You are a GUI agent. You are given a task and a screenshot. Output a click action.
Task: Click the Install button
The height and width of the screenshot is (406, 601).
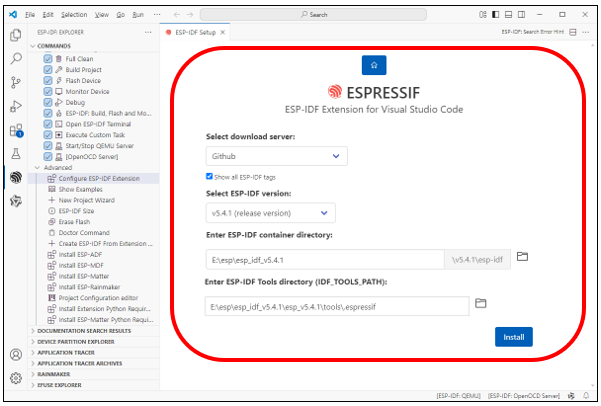(514, 337)
